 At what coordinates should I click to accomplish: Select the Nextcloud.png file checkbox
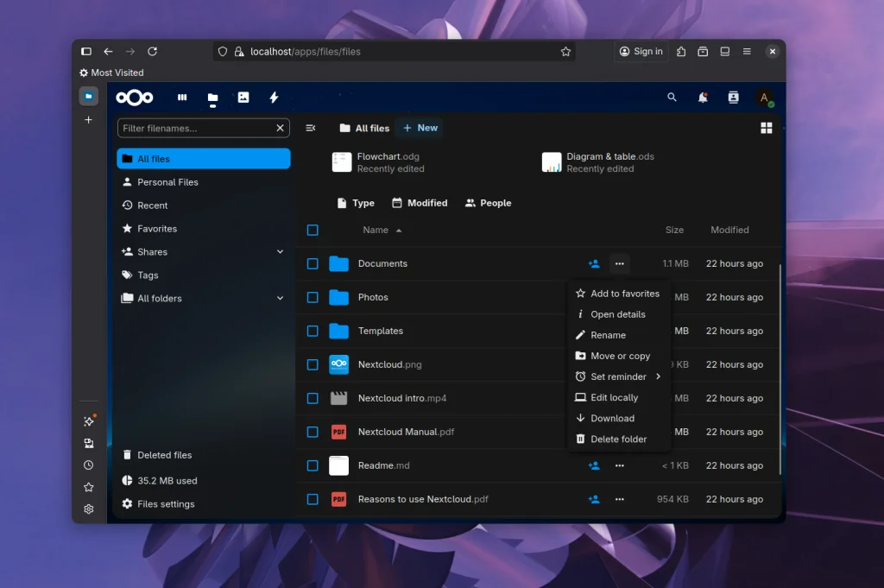click(x=313, y=364)
